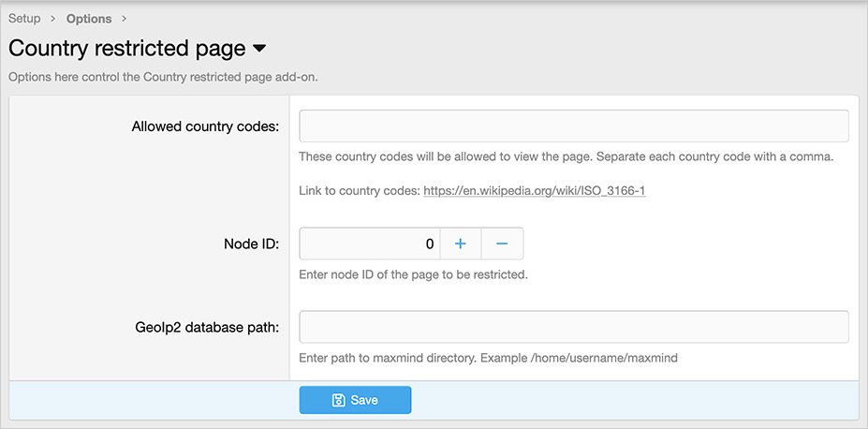Click the Country restricted page heading
This screenshot has height=429, width=868.
pos(127,49)
